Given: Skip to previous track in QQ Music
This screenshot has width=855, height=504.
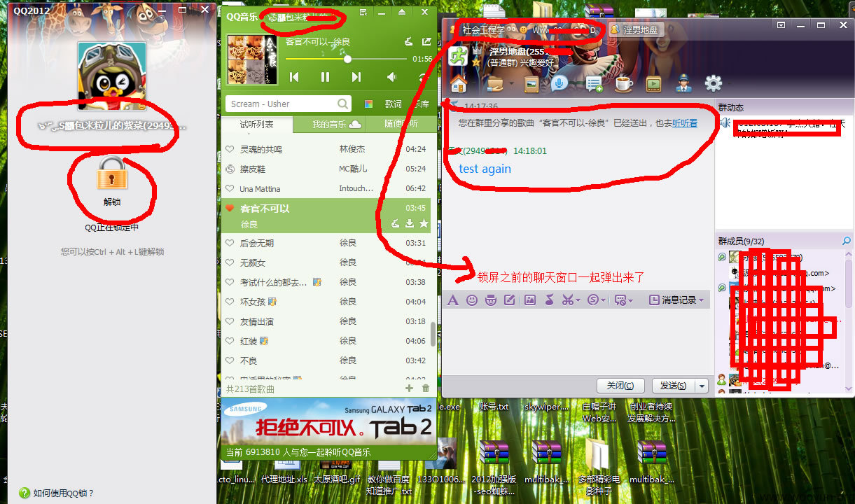Looking at the screenshot, I should click(x=294, y=77).
